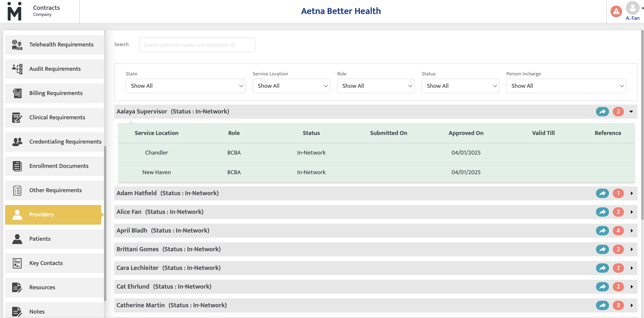Click the share arrow for April Bladh
644x318 pixels.
pyautogui.click(x=602, y=231)
